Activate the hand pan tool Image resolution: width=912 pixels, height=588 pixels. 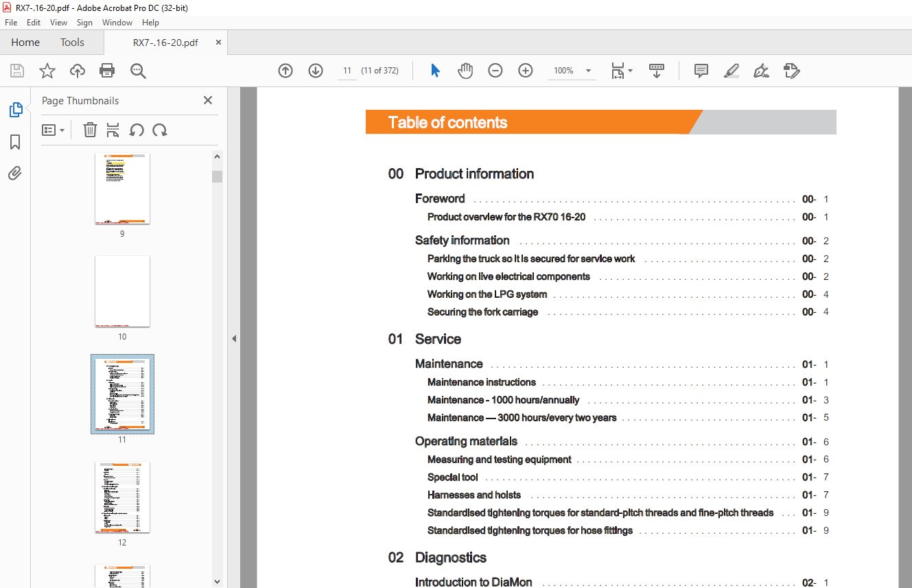(x=465, y=71)
